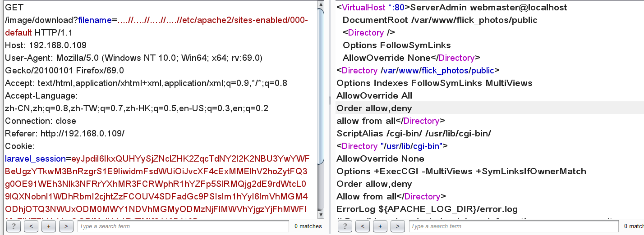Click the 'ErrorLog ${APACHE_LOG_DIR}/error.log' line
The height and width of the screenshot is (235, 644).
[x=427, y=209]
